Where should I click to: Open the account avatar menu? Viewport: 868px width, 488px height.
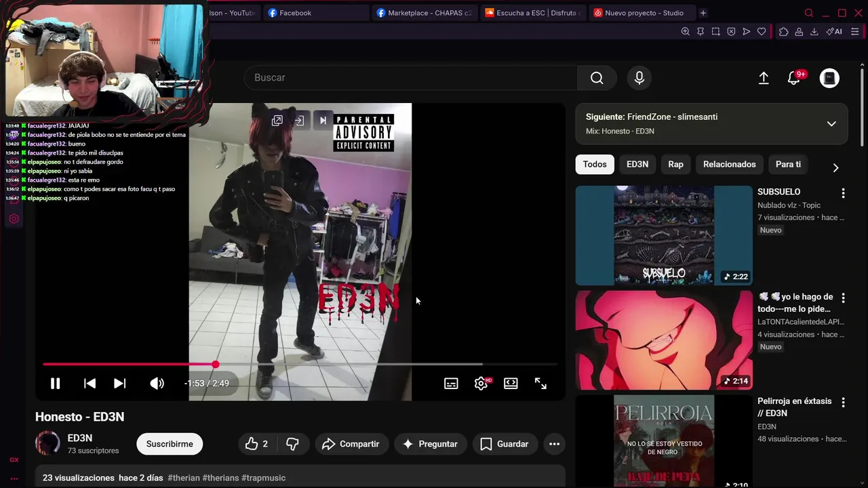(829, 78)
